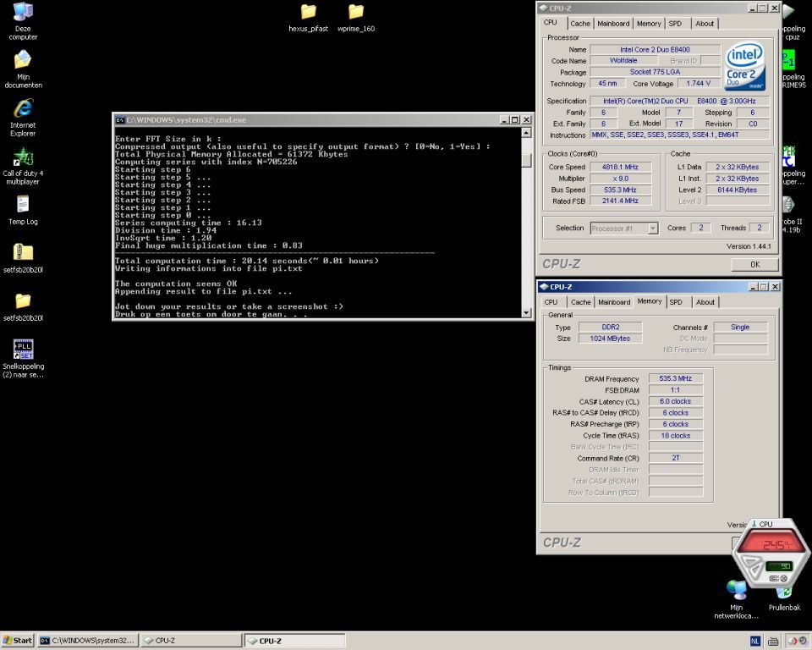This screenshot has width=812, height=650.
Task: Click the grey round tray icon at the end
Action: pos(803,642)
